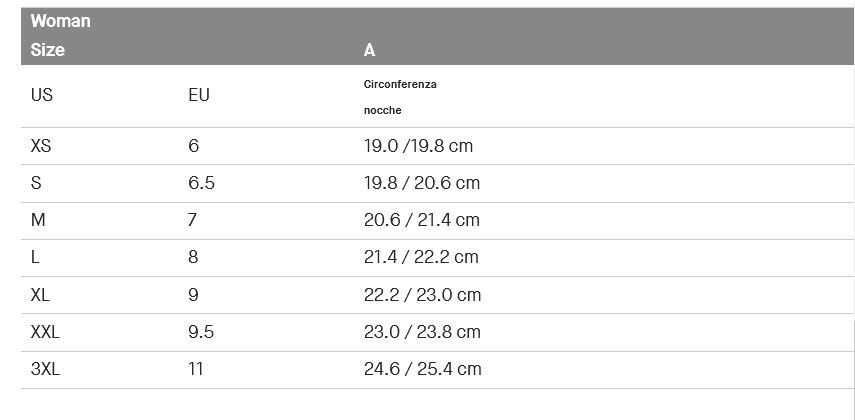Select the M size cell
855x420 pixels.
(x=38, y=220)
